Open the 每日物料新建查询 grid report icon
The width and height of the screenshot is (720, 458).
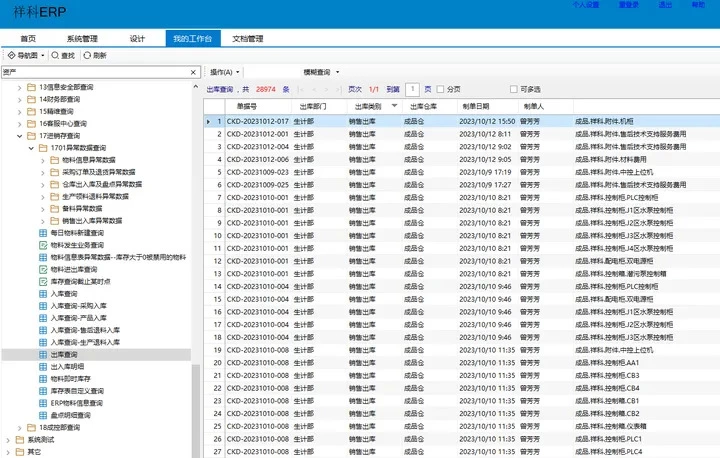(x=43, y=233)
